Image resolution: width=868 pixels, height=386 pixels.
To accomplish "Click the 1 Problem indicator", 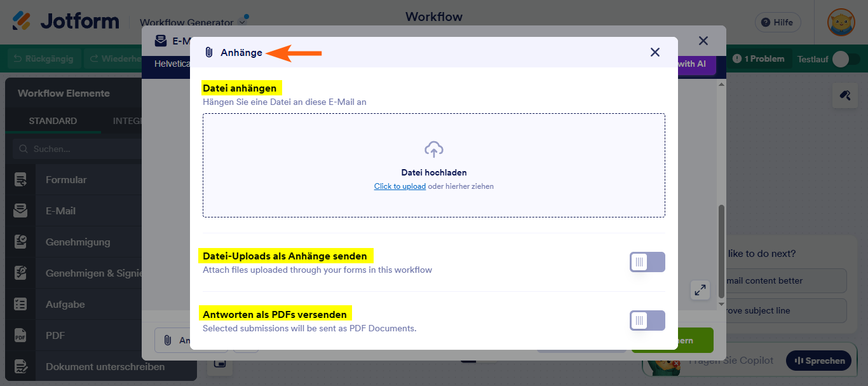I will click(x=758, y=59).
